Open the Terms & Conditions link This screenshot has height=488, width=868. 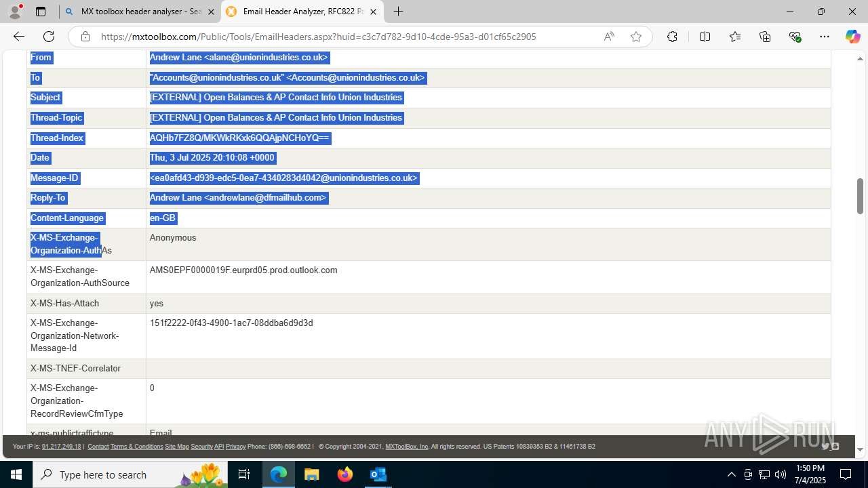click(136, 447)
